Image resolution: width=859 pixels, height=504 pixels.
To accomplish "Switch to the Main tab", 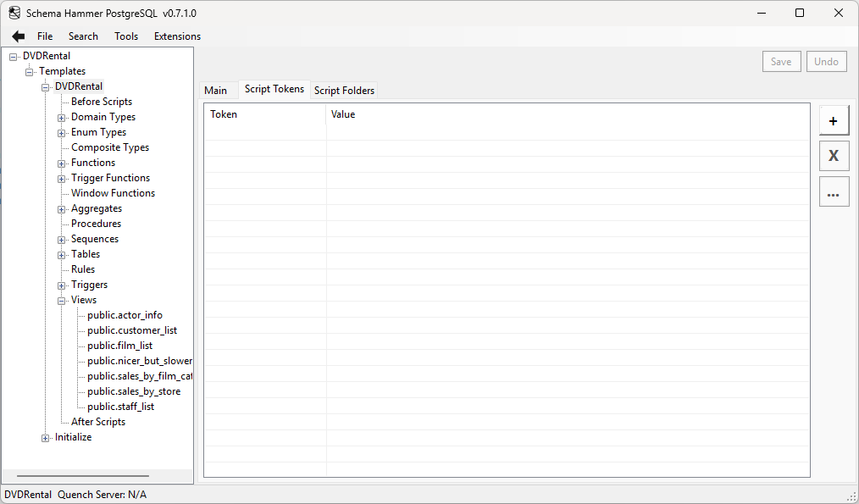I will coord(217,90).
